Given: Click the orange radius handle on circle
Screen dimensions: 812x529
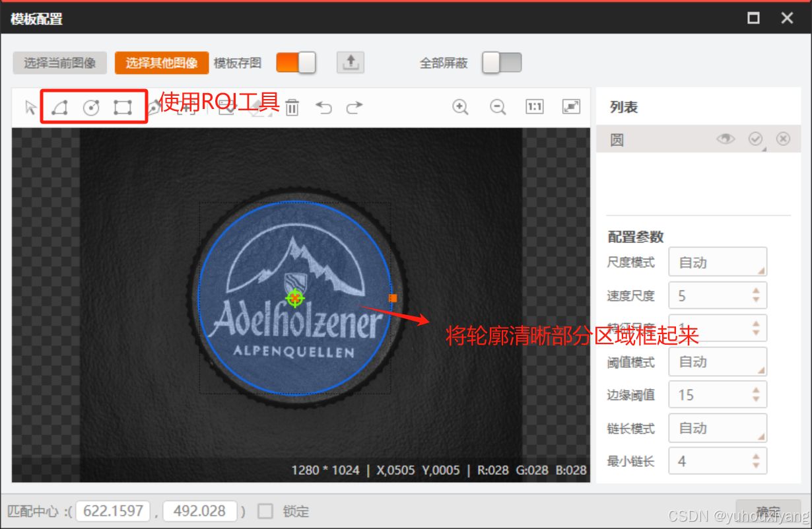Looking at the screenshot, I should tap(393, 298).
